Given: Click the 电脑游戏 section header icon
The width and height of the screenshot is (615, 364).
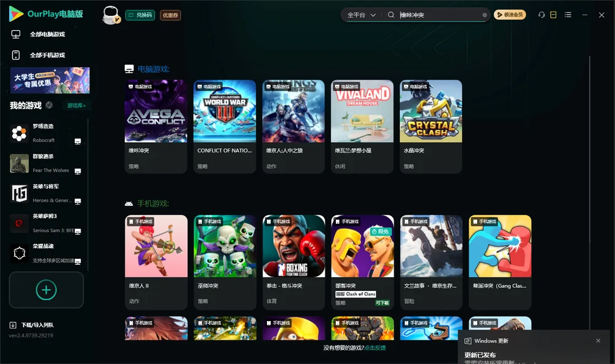Looking at the screenshot, I should click(129, 69).
